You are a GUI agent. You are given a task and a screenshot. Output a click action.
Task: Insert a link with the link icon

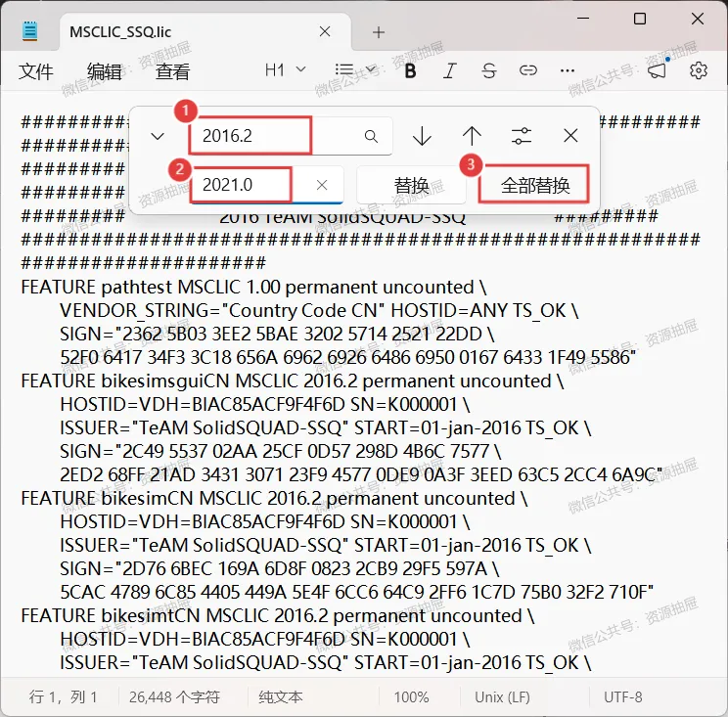coord(527,70)
